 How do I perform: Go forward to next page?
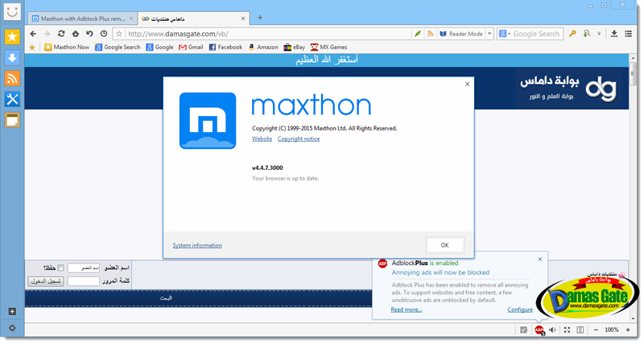point(47,34)
